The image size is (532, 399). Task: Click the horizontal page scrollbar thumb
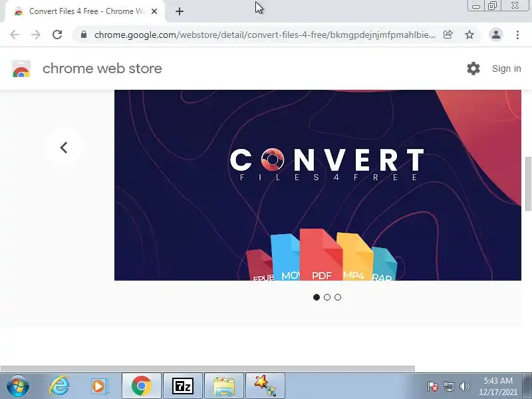coord(207,368)
